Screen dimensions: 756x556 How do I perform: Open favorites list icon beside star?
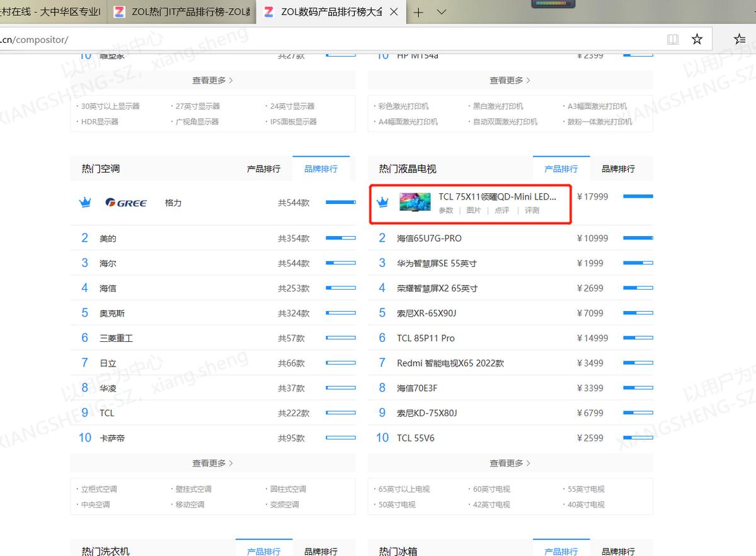pos(740,39)
